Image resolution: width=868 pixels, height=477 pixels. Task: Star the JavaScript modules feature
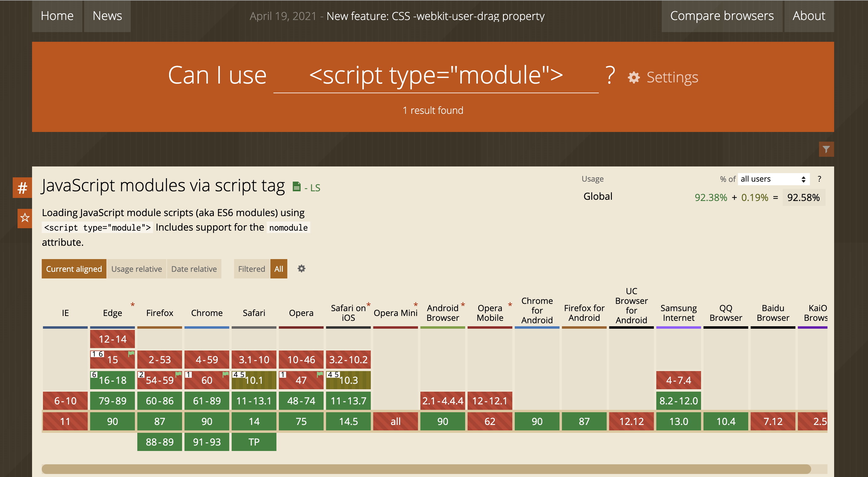click(24, 218)
